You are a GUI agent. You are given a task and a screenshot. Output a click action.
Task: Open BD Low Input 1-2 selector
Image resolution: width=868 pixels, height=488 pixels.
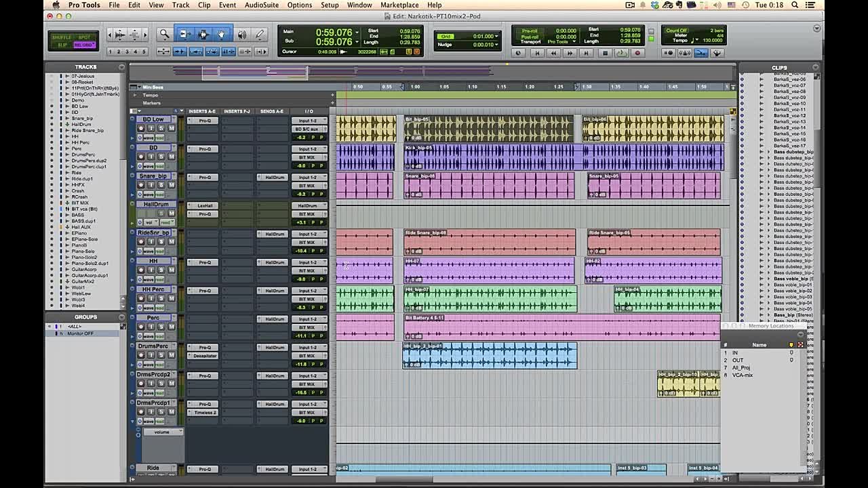click(x=309, y=121)
